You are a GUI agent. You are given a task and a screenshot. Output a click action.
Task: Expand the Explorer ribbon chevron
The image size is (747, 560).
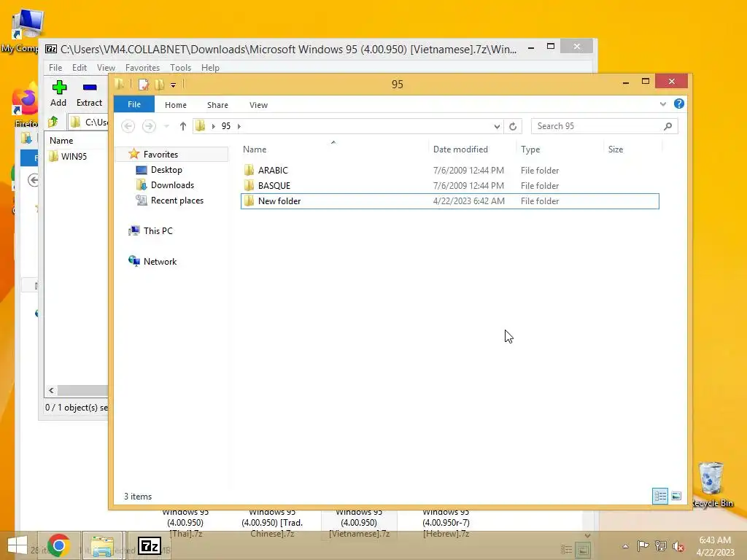[662, 104]
